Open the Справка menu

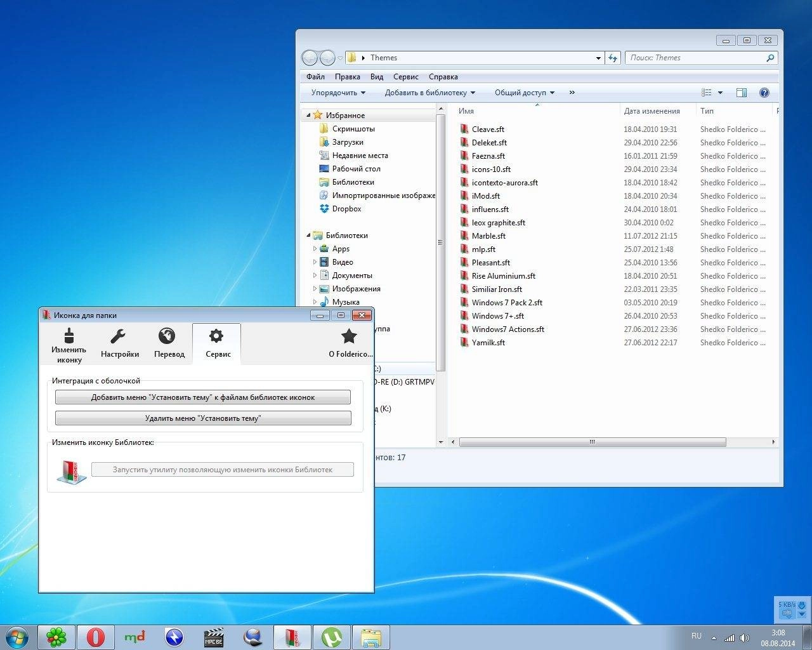[443, 77]
